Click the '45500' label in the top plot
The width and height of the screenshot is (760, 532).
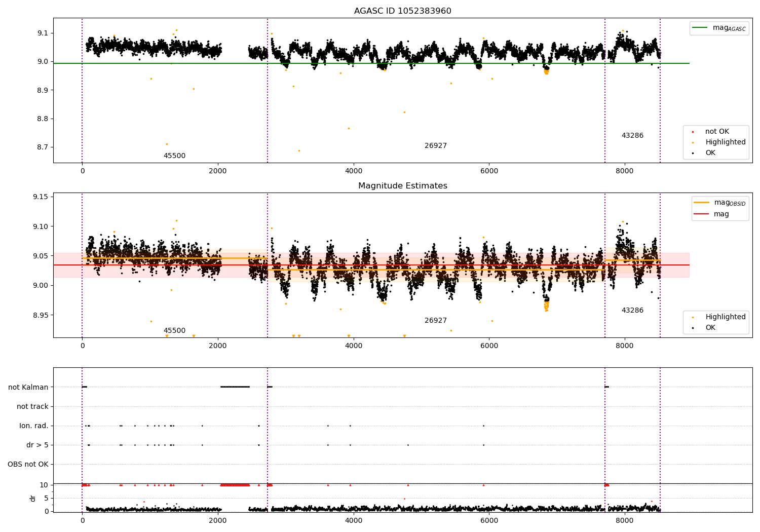pos(174,156)
